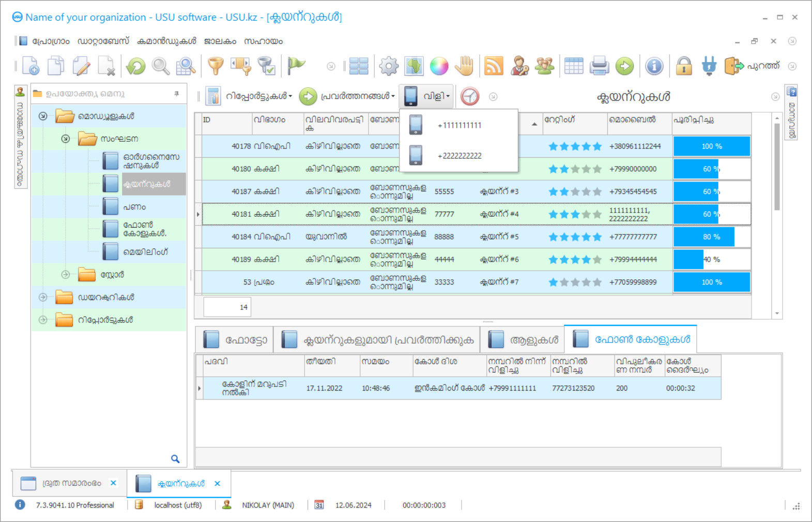The image size is (812, 522).
Task: Expand the സ്റ്റോർ tree folder
Action: 66,275
